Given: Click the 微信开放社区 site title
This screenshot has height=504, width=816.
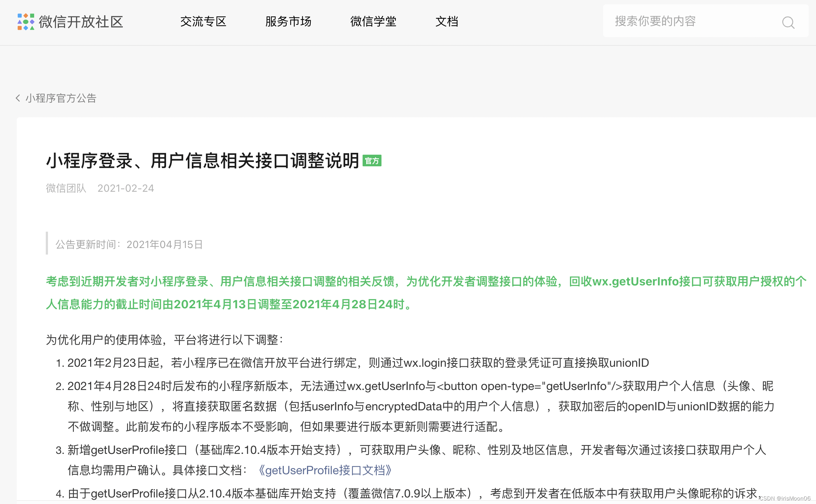Looking at the screenshot, I should coord(81,22).
